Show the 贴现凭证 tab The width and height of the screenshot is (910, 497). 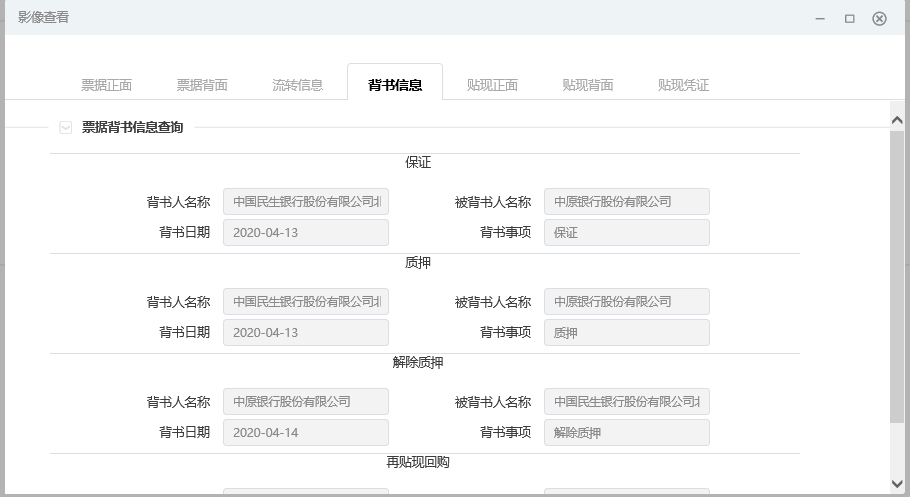(x=683, y=85)
